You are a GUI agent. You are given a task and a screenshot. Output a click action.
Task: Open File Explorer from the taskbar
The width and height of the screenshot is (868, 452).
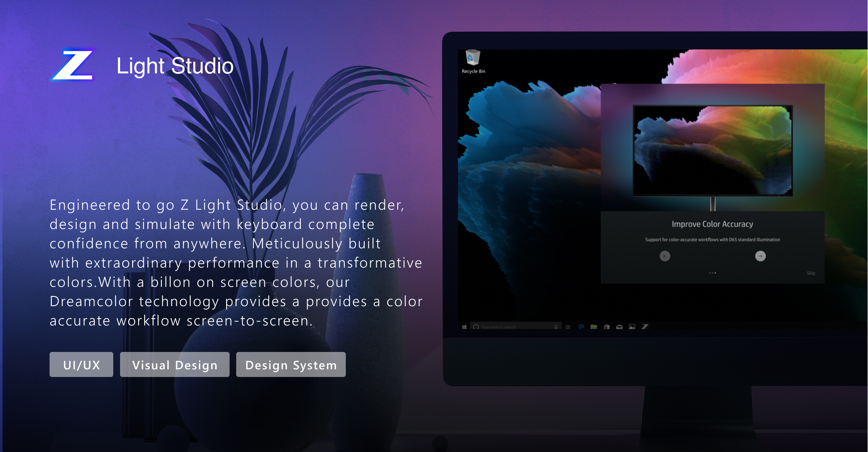click(594, 327)
